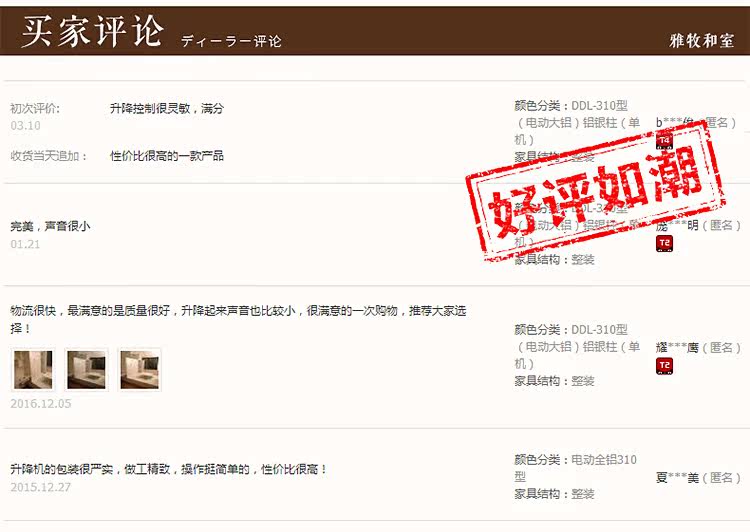Viewport: 750px width, 532px height.
Task: Click the T2 badge under 耀***鹰
Action: click(x=664, y=366)
